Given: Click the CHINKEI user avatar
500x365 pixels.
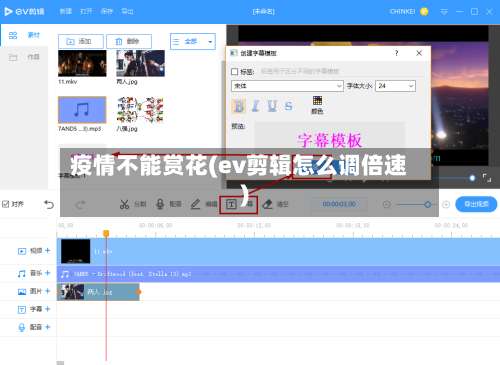Looking at the screenshot, I should pyautogui.click(x=424, y=12).
